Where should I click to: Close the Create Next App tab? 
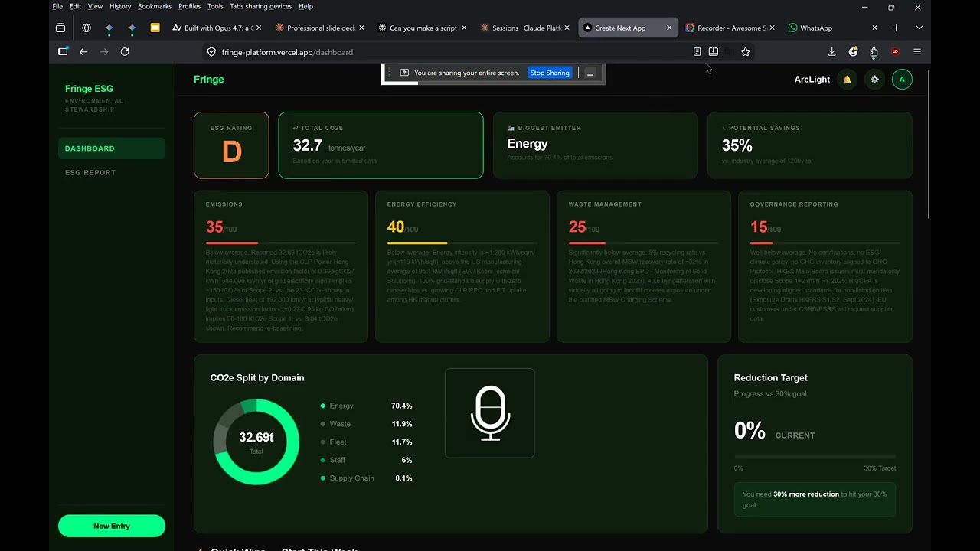[669, 28]
